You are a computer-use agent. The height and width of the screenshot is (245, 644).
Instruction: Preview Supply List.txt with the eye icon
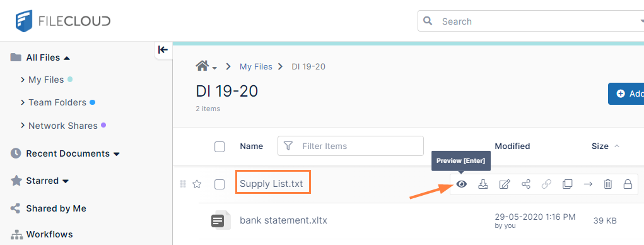[x=462, y=184]
